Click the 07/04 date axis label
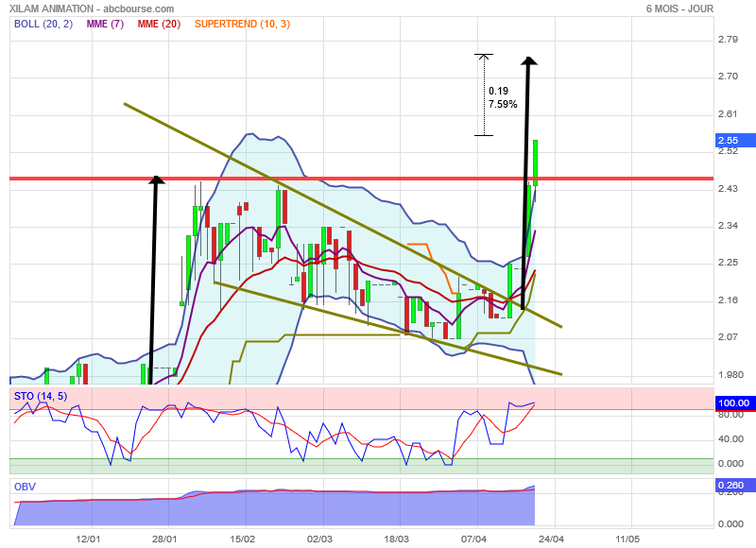 tap(474, 539)
